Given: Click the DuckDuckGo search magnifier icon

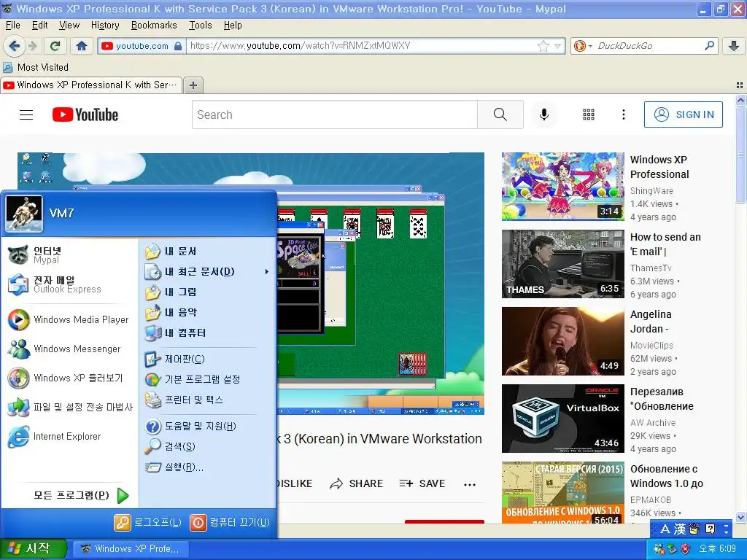Looking at the screenshot, I should (709, 46).
